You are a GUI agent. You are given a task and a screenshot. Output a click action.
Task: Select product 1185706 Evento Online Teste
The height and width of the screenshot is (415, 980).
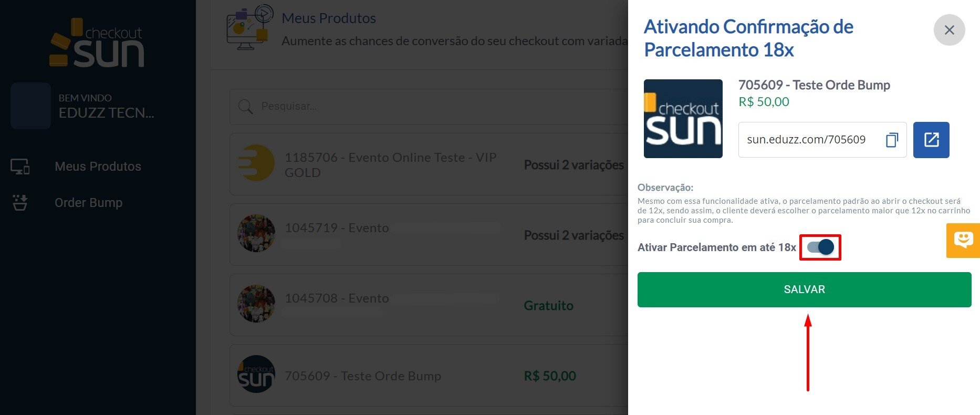tap(390, 164)
